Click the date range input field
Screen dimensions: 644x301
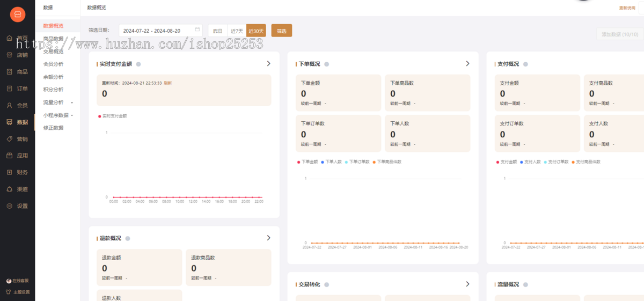(x=161, y=31)
